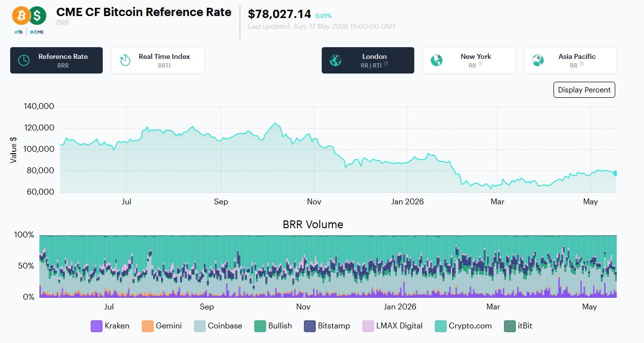This screenshot has height=343, width=644.
Task: Select the London region tab
Action: (x=368, y=60)
